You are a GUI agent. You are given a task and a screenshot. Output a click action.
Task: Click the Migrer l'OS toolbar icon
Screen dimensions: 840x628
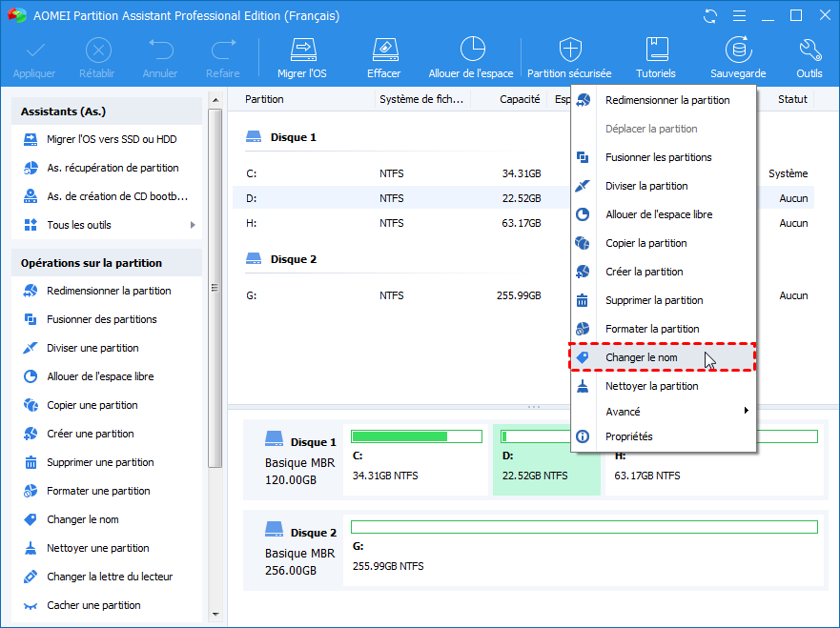[x=303, y=57]
